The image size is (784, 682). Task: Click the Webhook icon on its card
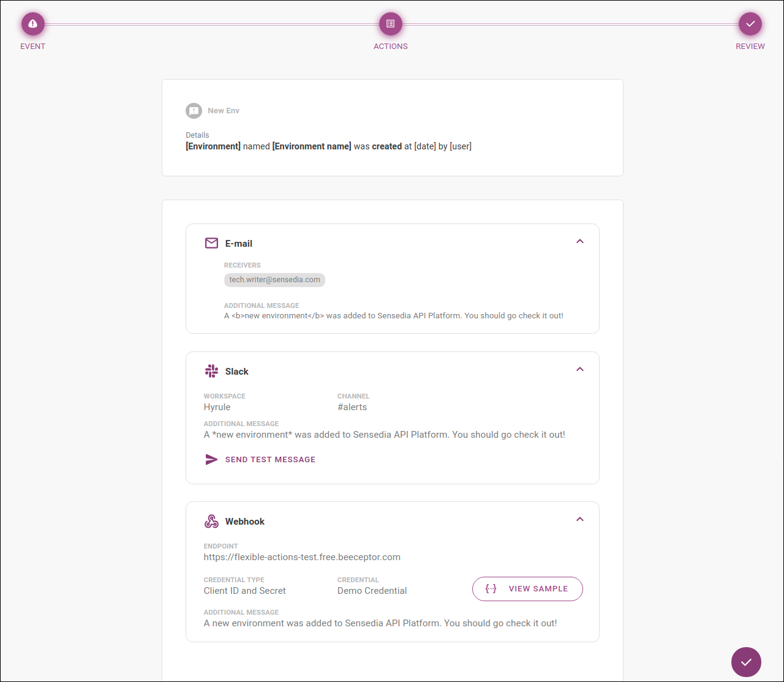(211, 520)
